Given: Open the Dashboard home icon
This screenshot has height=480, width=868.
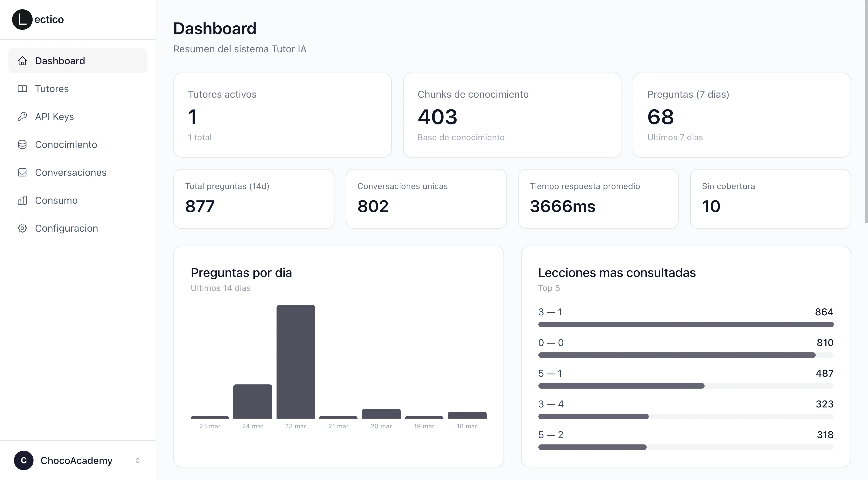Looking at the screenshot, I should 22,61.
